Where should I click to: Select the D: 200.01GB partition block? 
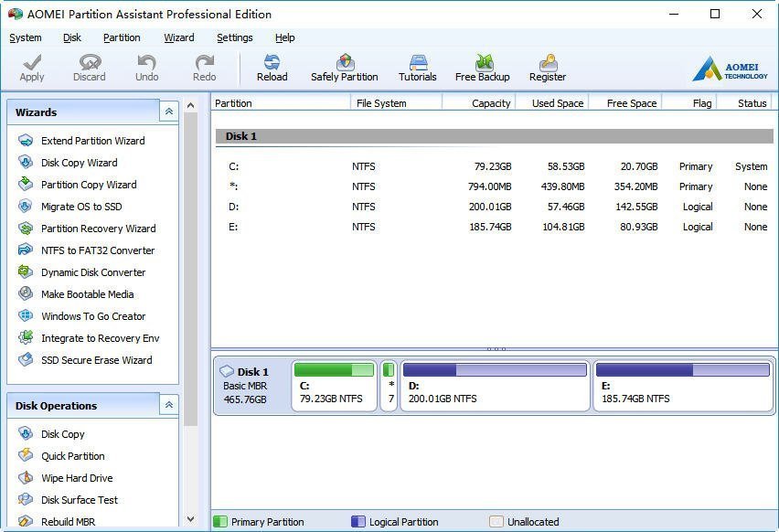(x=495, y=386)
